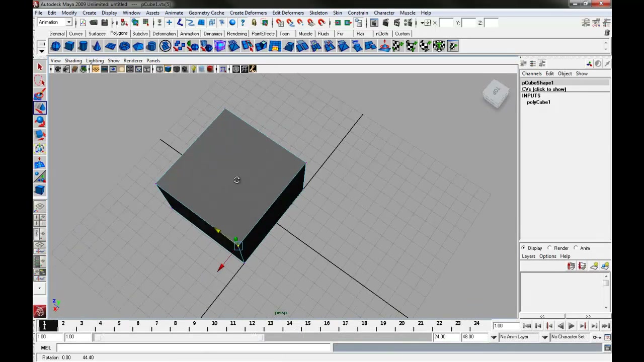
Task: Click the new scene icon
Action: pyautogui.click(x=83, y=23)
